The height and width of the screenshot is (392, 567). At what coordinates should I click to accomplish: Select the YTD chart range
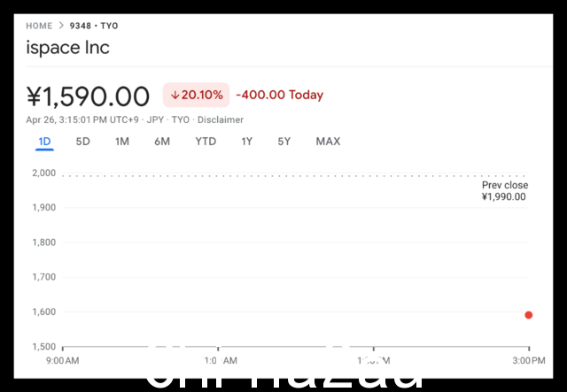click(206, 142)
